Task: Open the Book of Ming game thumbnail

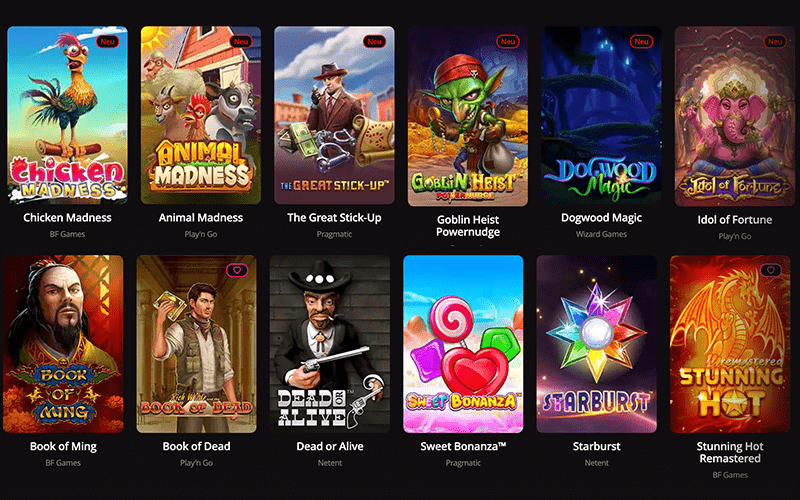Action: click(63, 344)
